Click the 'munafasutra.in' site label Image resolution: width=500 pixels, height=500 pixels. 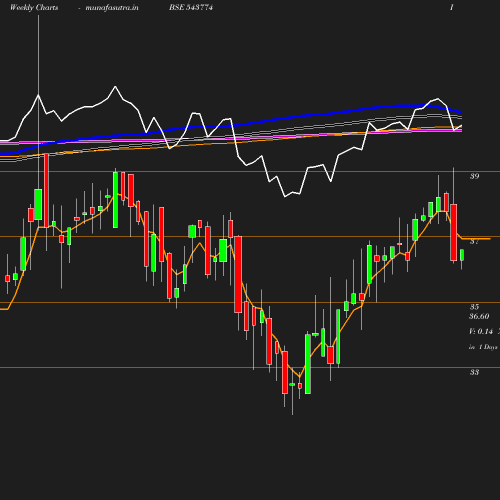[x=112, y=8]
